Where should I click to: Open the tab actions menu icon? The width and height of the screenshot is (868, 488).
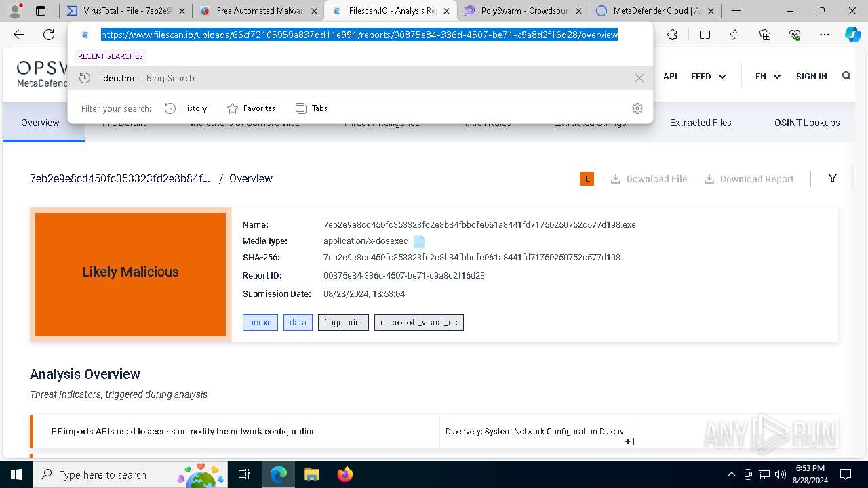[41, 11]
